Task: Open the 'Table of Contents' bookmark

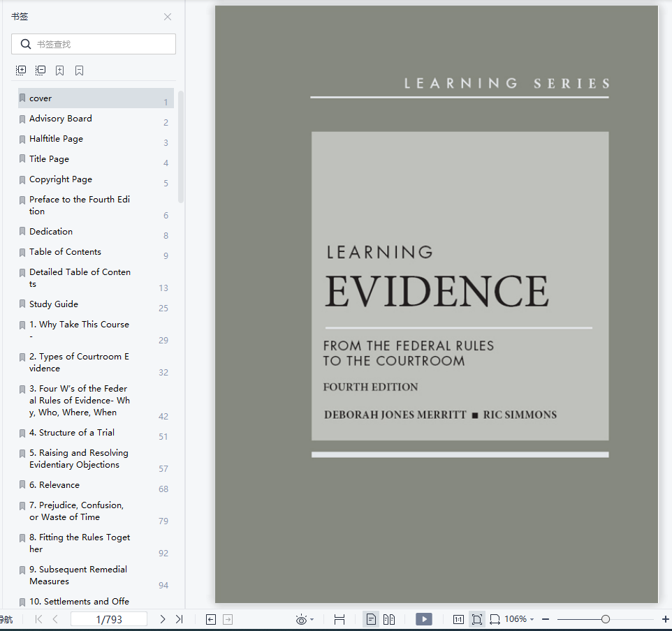Action: (96, 252)
